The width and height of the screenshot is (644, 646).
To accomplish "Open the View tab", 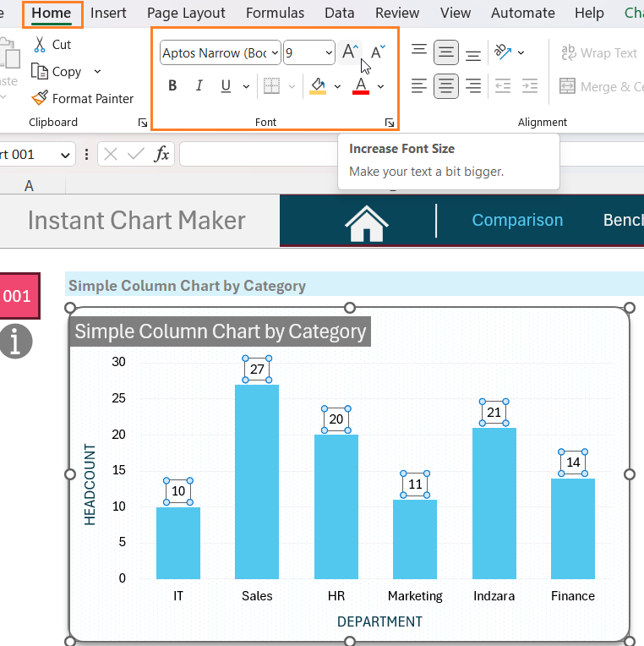I will (456, 14).
